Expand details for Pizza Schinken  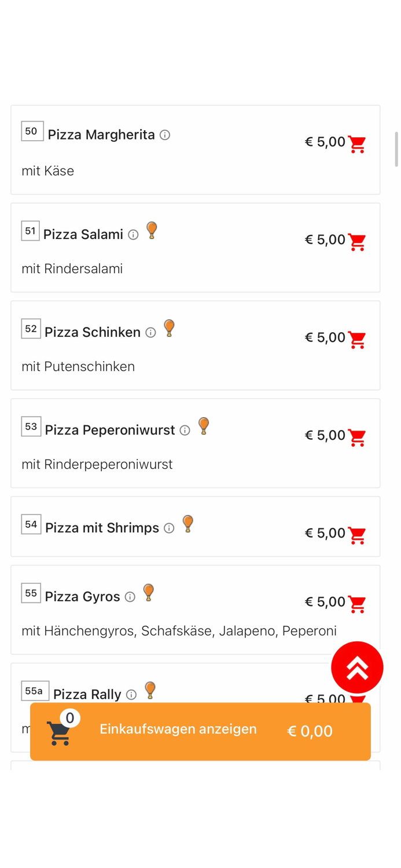[150, 333]
